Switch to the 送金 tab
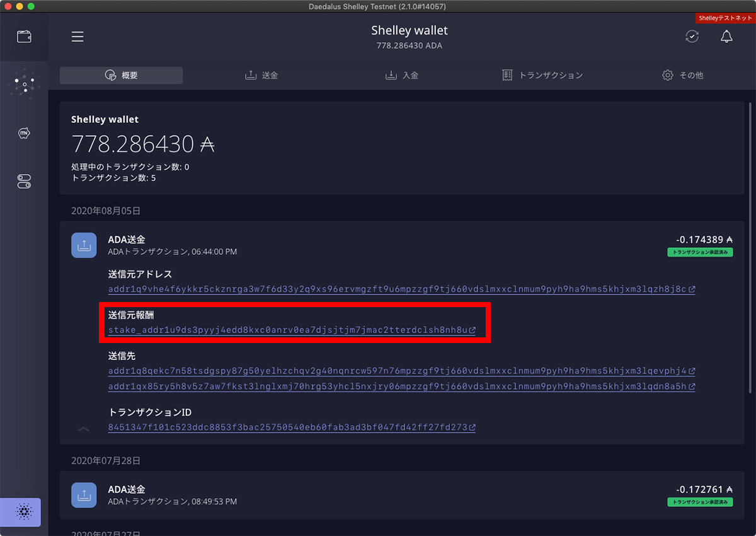Screen dimensions: 756x536 coord(261,75)
